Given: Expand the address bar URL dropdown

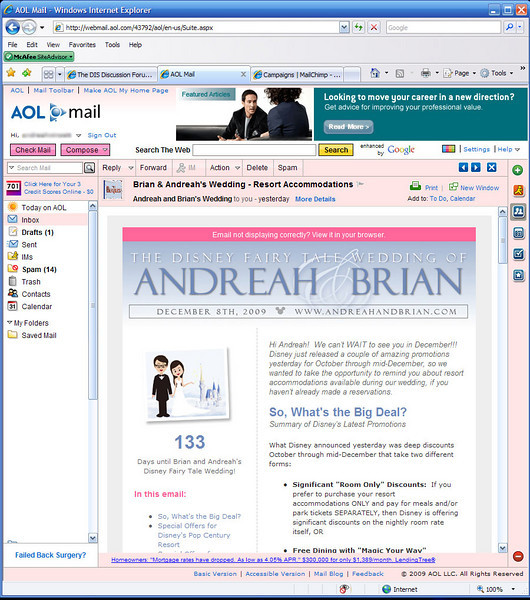Looking at the screenshot, I should [x=344, y=28].
